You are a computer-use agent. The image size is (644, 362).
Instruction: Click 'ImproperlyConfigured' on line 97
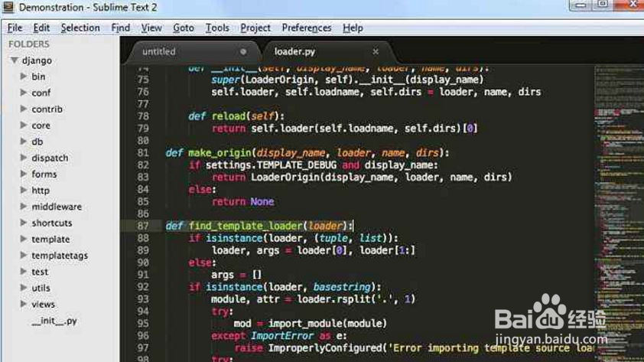click(x=325, y=348)
